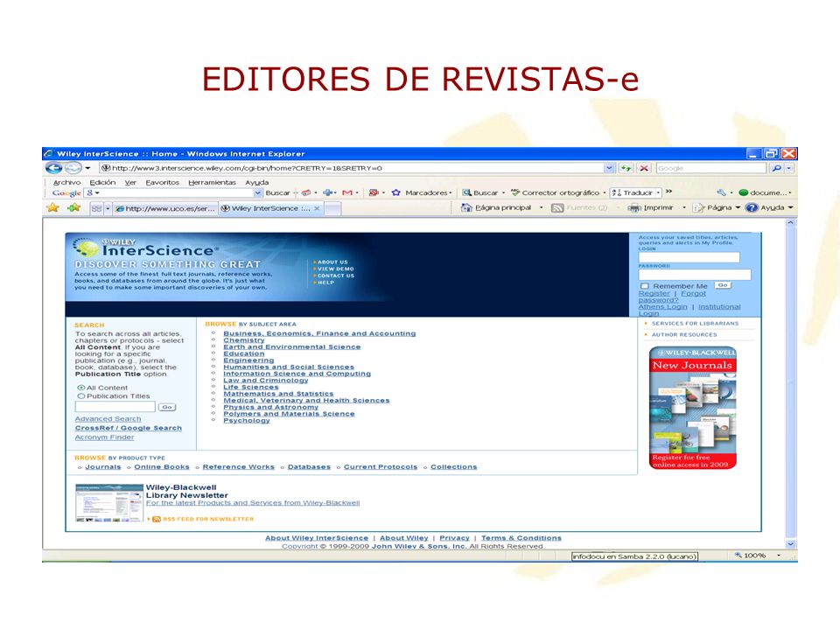The image size is (840, 630).
Task: Expand the Página menu dropdown
Action: 738,208
